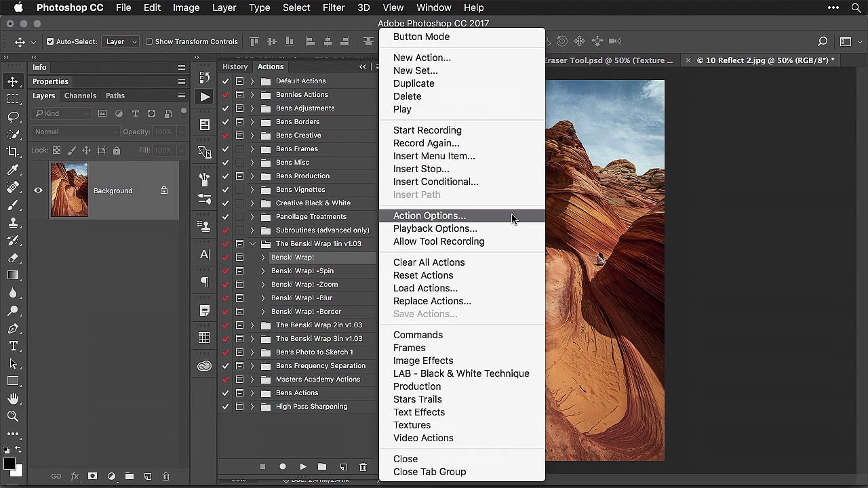
Task: Expand the Default Actions set
Action: [252, 81]
